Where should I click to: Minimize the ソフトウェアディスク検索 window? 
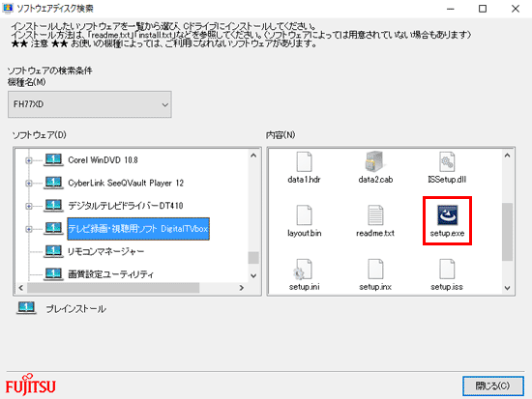(x=451, y=9)
